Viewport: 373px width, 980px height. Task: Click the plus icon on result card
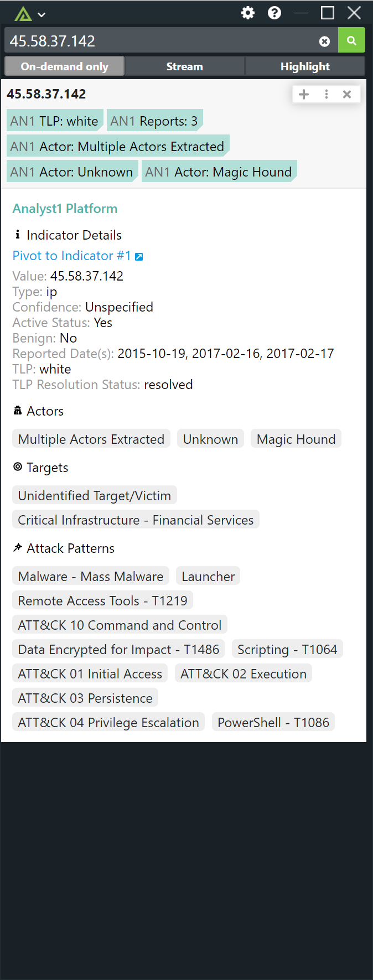304,94
